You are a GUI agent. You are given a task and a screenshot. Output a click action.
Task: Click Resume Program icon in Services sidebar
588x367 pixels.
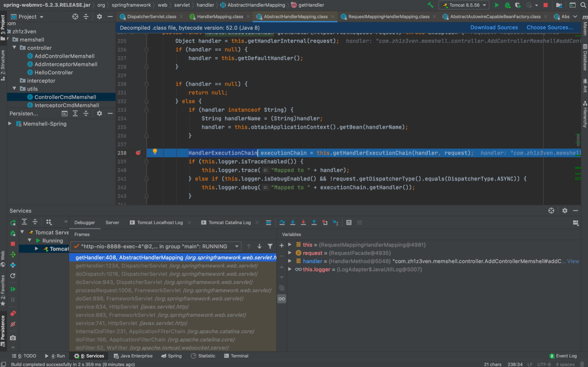point(13,289)
